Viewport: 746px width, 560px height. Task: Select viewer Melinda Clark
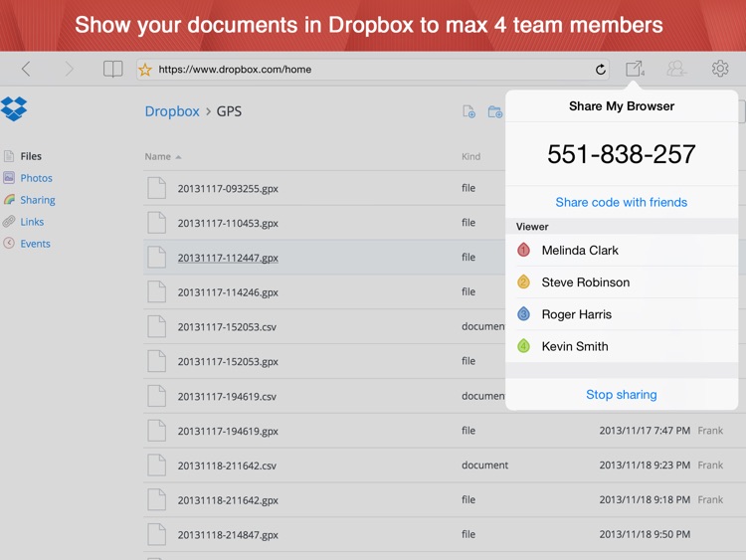pos(622,250)
